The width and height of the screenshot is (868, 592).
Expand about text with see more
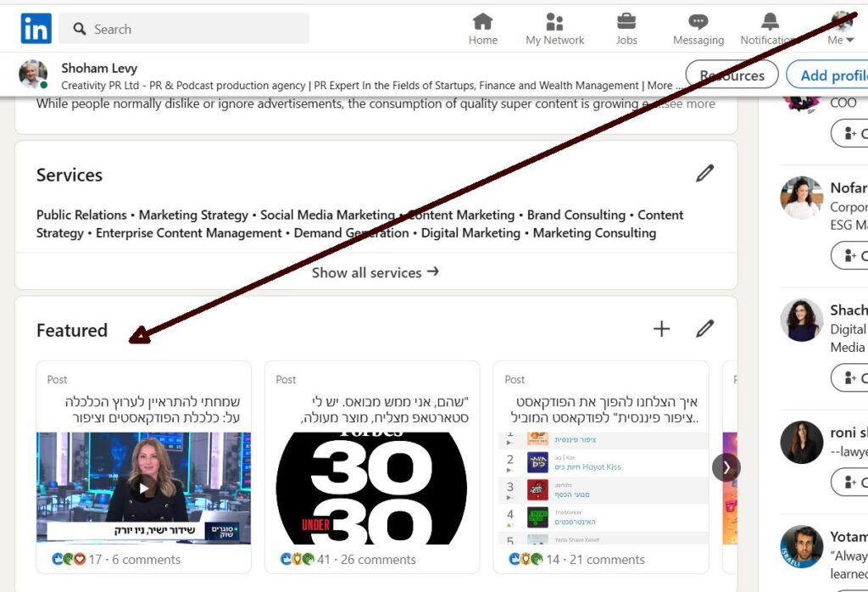[x=689, y=103]
